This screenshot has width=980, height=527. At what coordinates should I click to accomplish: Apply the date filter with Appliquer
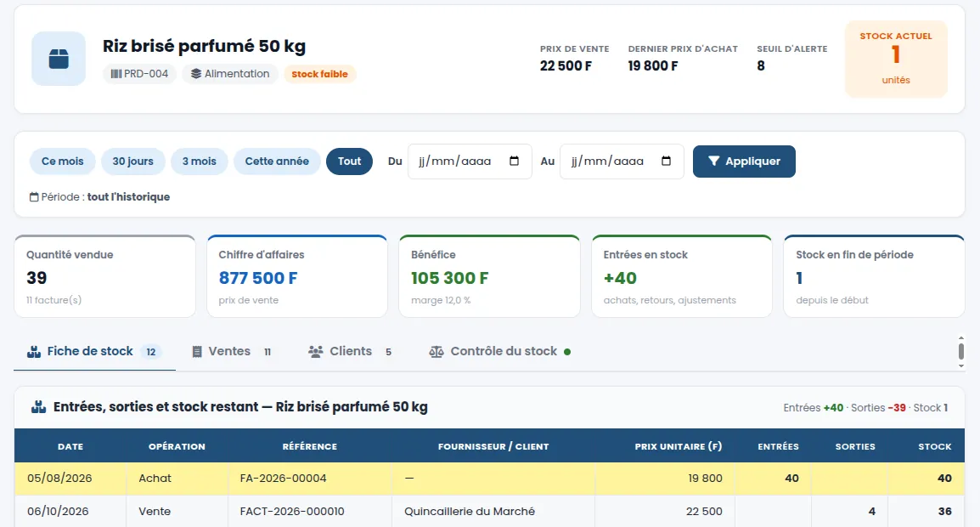[744, 161]
